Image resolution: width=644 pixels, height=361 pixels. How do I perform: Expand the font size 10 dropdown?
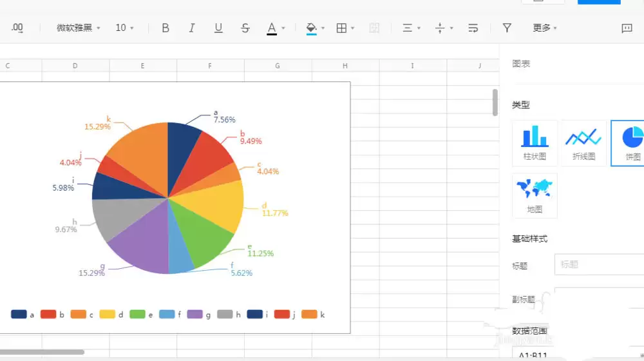[x=124, y=28]
